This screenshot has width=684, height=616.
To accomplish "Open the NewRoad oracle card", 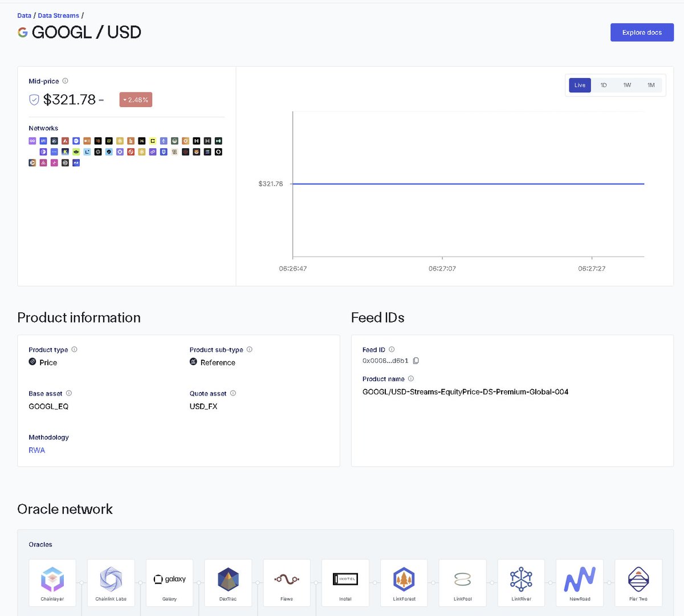I will 580,582.
